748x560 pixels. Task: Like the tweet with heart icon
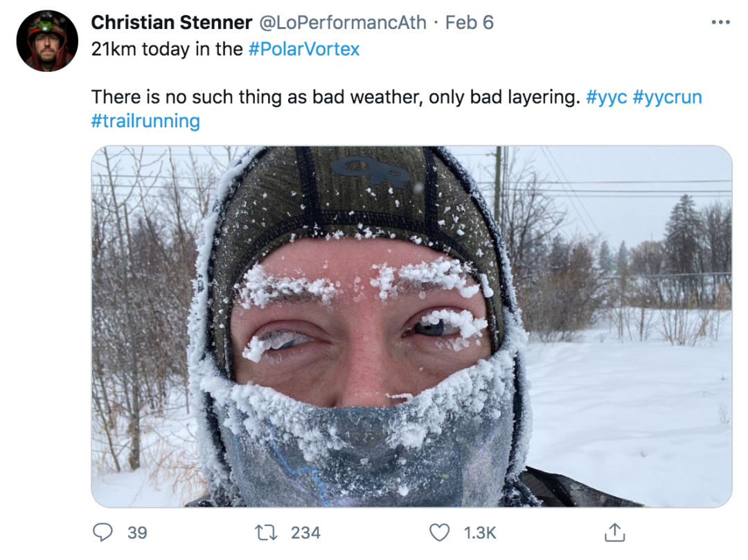(439, 532)
